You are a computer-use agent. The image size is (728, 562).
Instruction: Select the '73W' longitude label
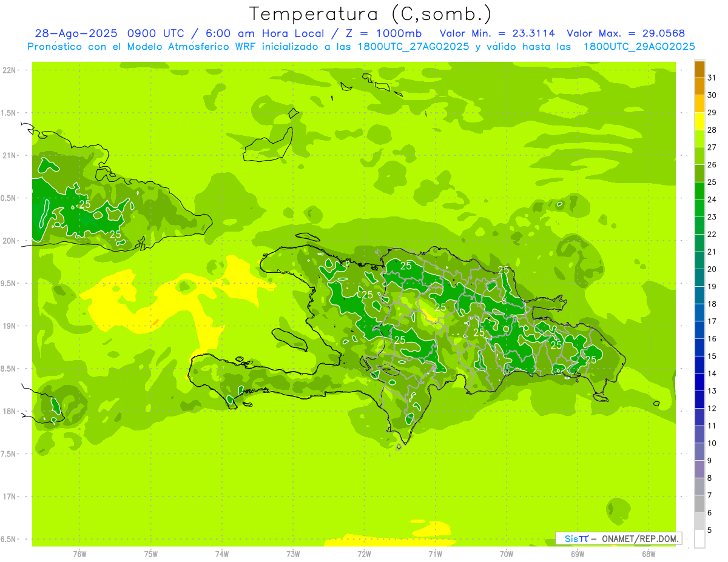point(293,554)
